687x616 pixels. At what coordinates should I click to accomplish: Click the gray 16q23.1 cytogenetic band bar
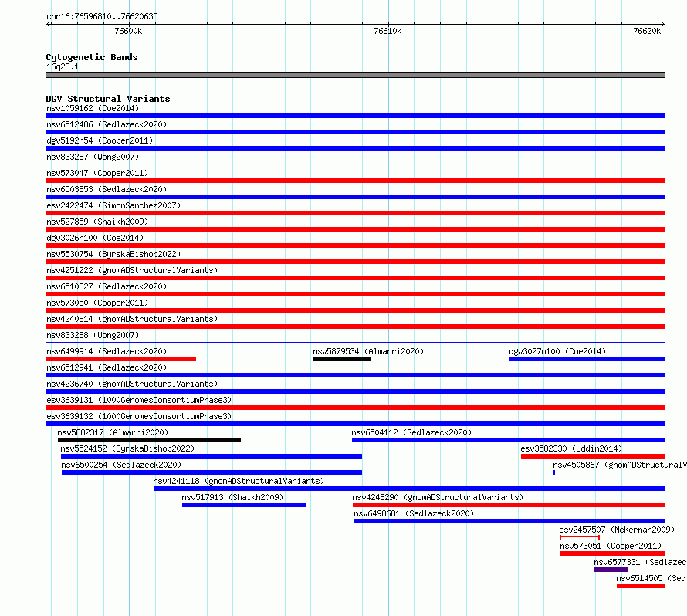tap(355, 75)
